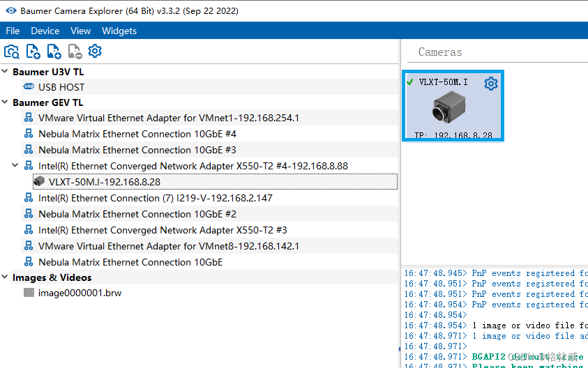Click the BGAPI2 log line
Screen dimensions: 588x368
[x=496, y=356]
